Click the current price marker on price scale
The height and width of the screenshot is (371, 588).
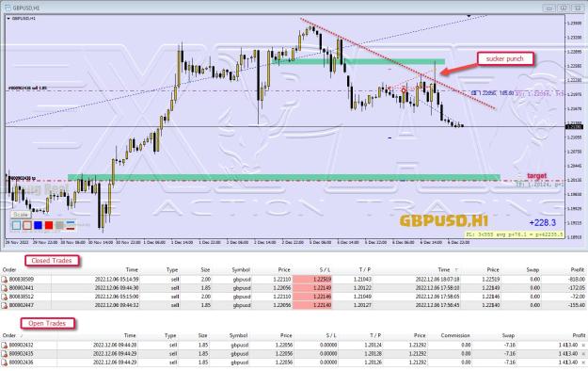(x=575, y=127)
